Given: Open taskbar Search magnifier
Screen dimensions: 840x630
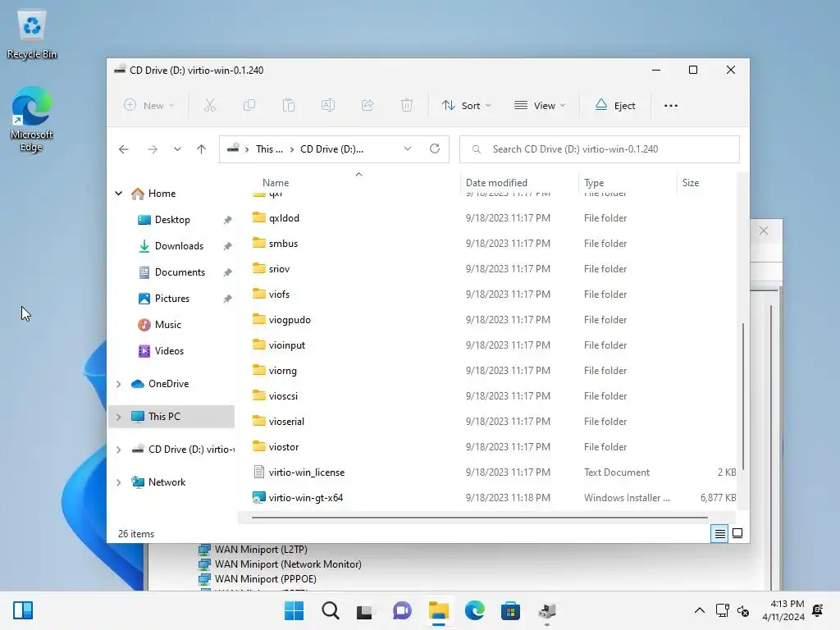Looking at the screenshot, I should coord(331,610).
